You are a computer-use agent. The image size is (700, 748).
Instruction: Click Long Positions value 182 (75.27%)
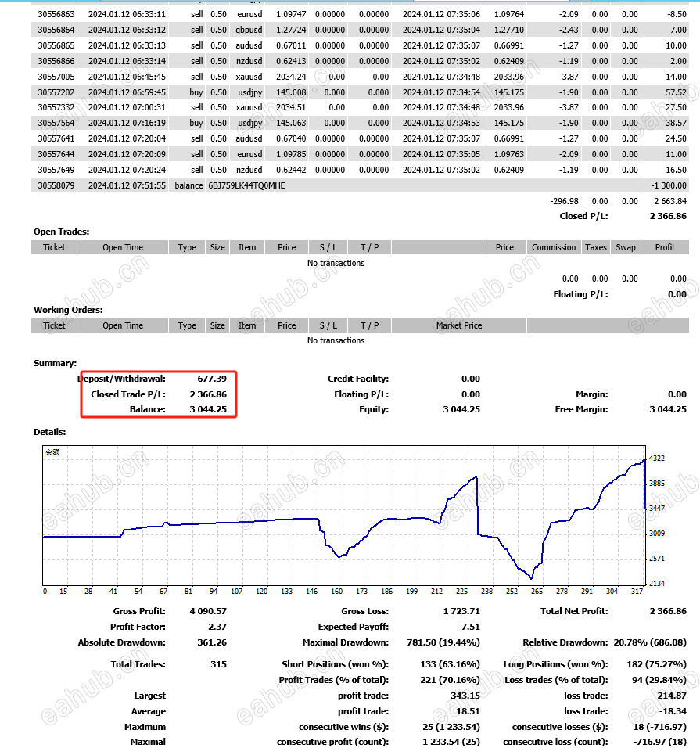(x=657, y=664)
